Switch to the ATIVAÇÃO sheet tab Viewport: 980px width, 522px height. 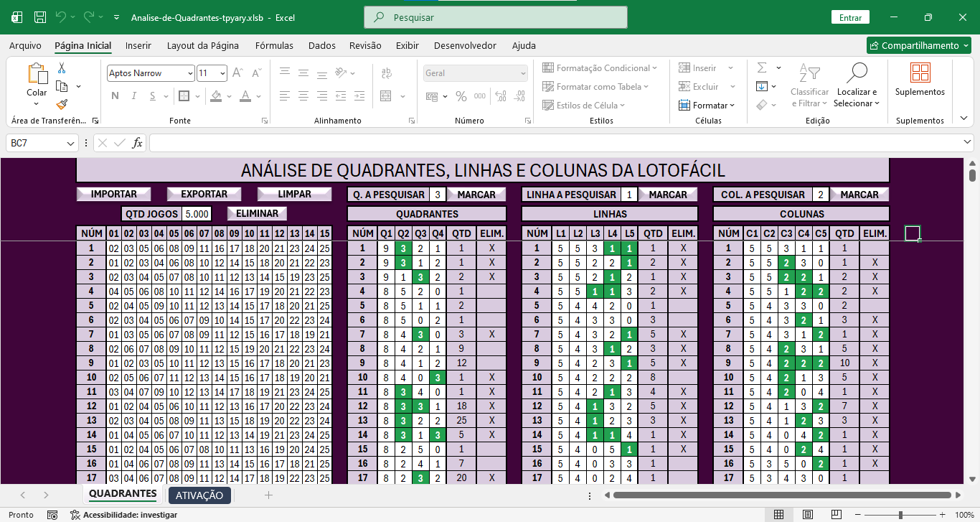(199, 495)
